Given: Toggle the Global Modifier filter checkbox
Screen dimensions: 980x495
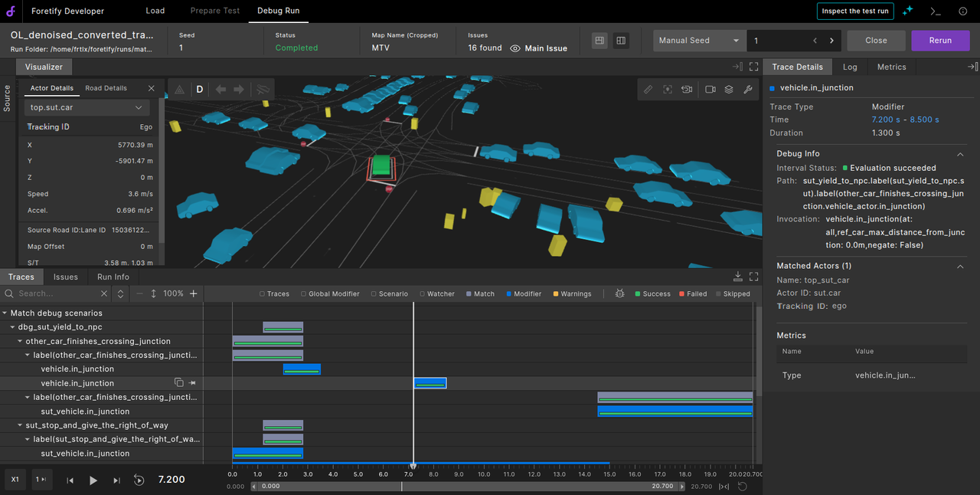Looking at the screenshot, I should (x=304, y=293).
